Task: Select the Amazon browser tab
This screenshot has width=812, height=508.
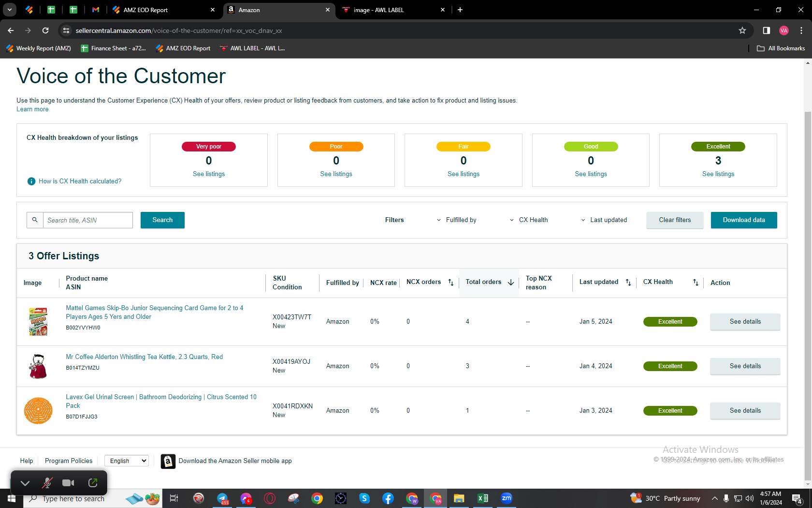Action: click(x=279, y=10)
